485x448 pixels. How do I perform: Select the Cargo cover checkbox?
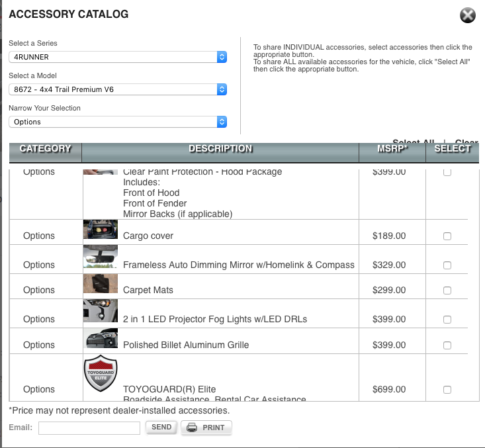pyautogui.click(x=447, y=236)
